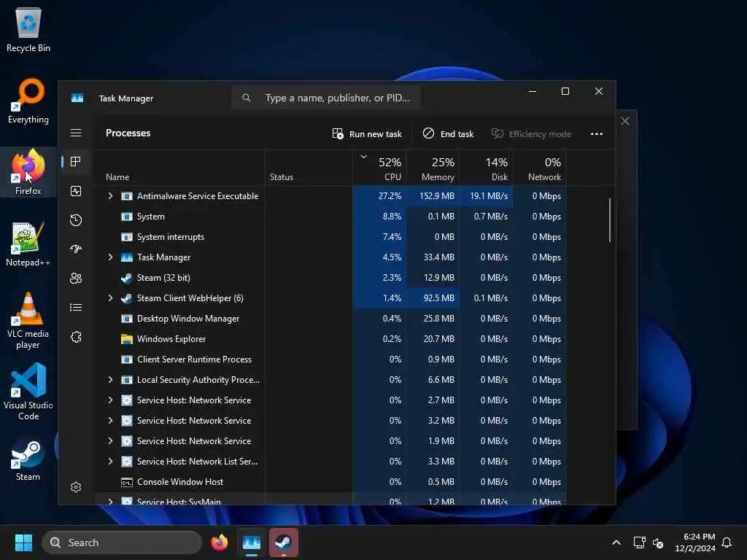This screenshot has width=747, height=560.
Task: Close the window behind Task Manager
Action: (x=625, y=122)
